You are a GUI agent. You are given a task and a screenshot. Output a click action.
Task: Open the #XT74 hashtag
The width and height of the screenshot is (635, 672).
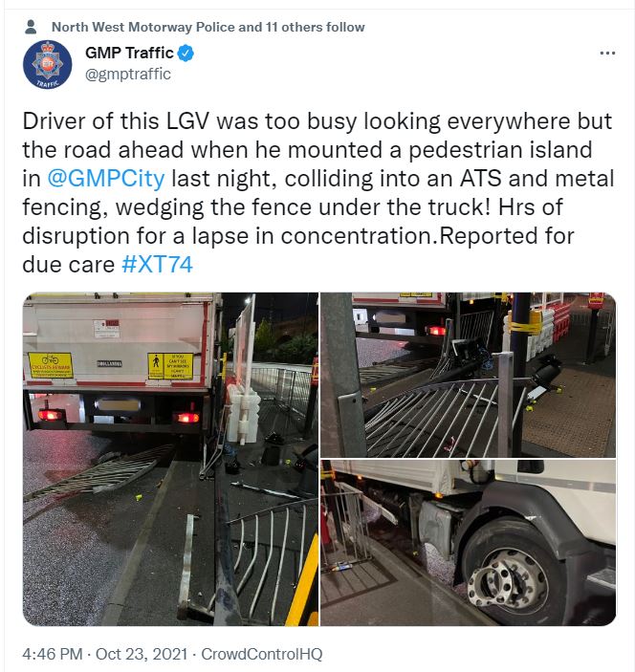(157, 264)
